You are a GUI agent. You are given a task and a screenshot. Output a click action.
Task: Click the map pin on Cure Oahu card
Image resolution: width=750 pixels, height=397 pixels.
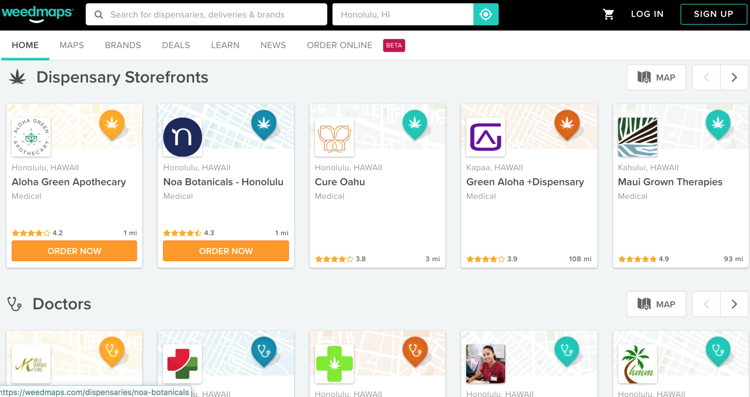click(x=415, y=125)
